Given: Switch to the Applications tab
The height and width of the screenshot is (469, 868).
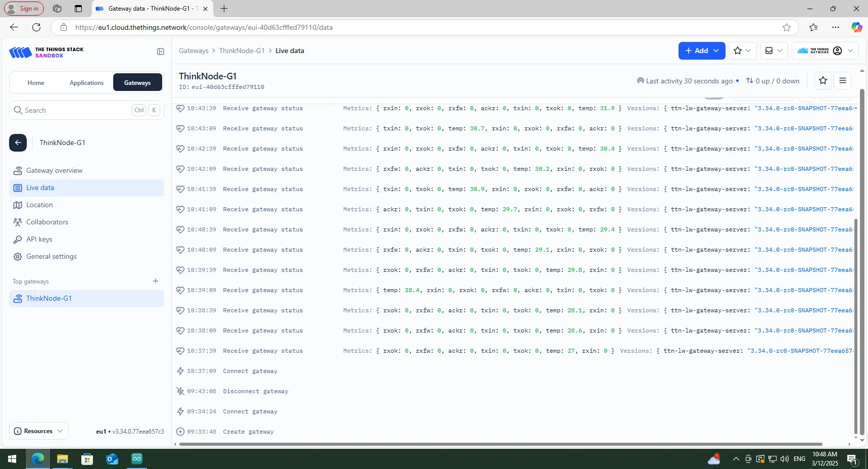Looking at the screenshot, I should pyautogui.click(x=86, y=83).
